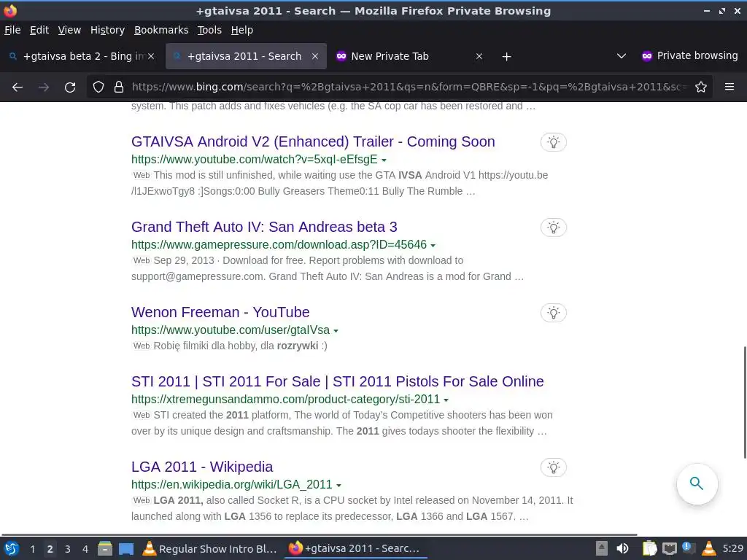The width and height of the screenshot is (747, 560).
Task: Click the show desktop taskbar icon
Action: coord(126,548)
